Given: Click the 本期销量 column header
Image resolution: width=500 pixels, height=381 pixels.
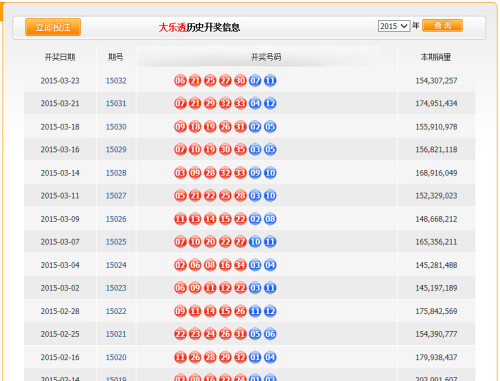Looking at the screenshot, I should tap(436, 57).
